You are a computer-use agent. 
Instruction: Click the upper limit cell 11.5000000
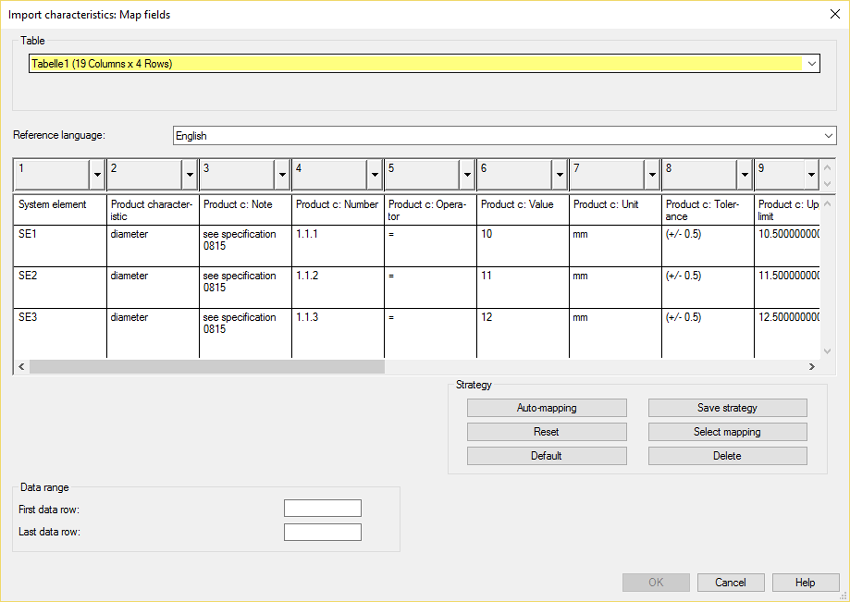click(x=788, y=287)
